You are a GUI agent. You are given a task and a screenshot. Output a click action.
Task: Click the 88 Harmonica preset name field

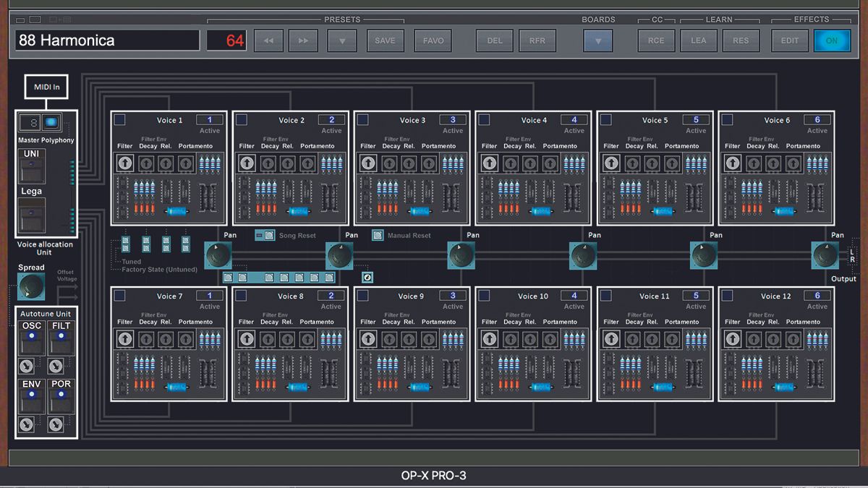[x=106, y=40]
